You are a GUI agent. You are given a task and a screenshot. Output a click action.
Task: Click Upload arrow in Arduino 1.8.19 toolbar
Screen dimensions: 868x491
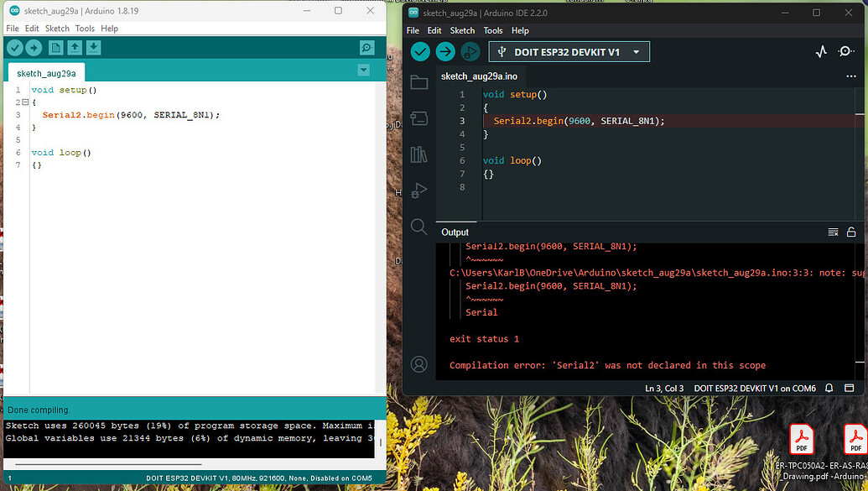point(34,48)
